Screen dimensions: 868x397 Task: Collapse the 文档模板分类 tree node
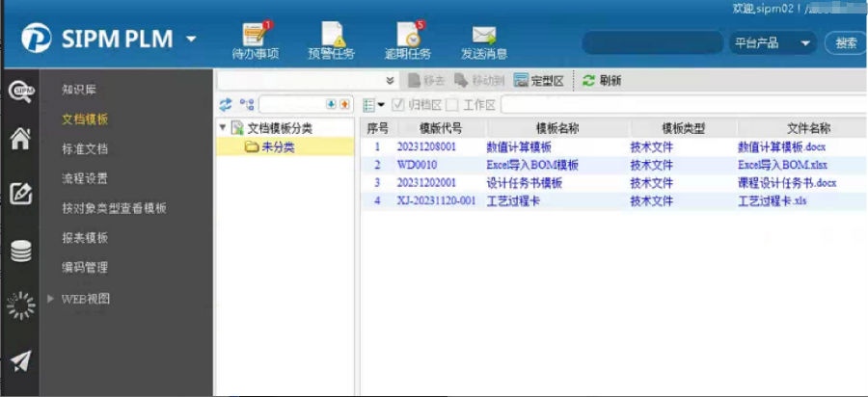click(223, 127)
